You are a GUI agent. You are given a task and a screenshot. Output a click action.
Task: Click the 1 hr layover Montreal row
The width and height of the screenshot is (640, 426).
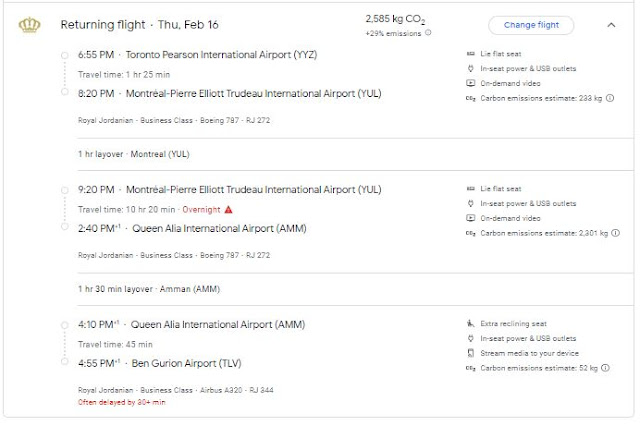point(133,154)
